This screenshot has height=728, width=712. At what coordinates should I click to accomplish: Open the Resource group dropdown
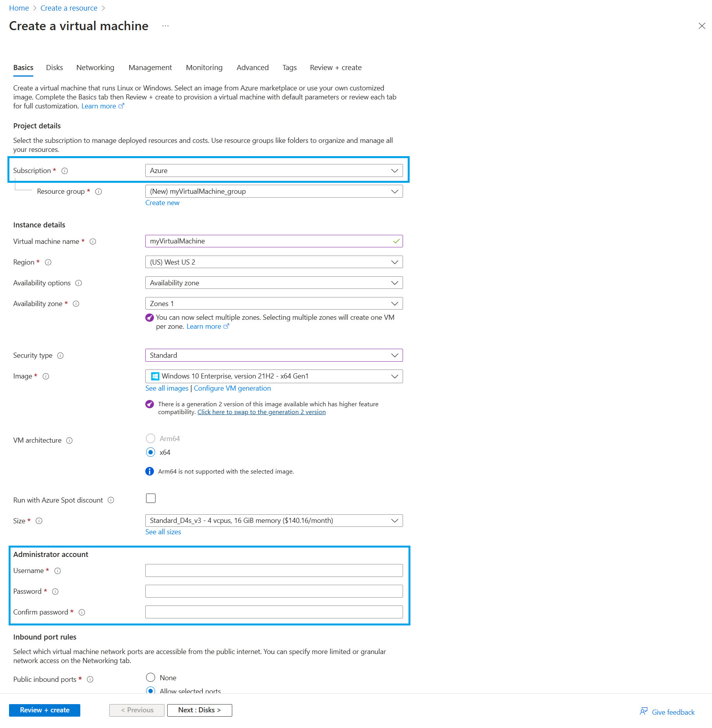(274, 192)
